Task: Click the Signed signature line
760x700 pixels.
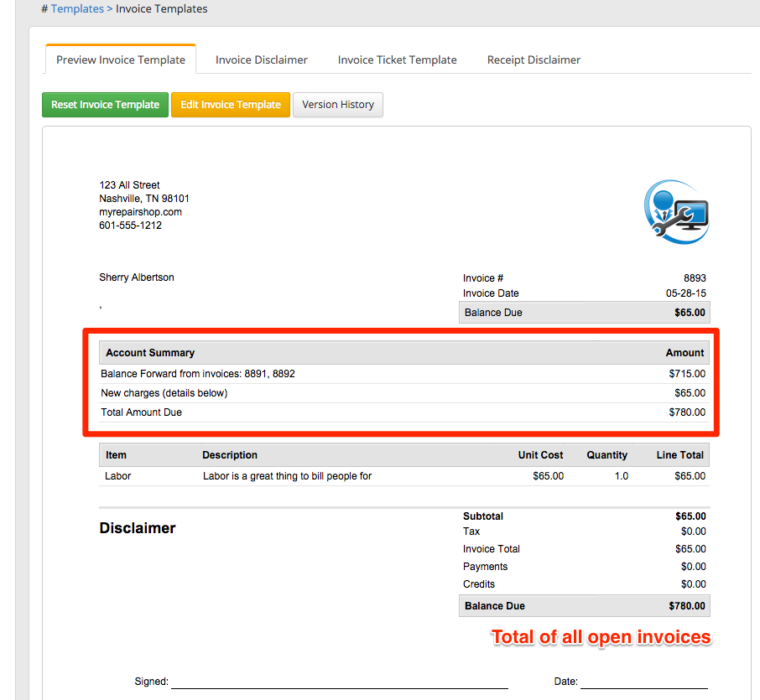Action: coord(339,682)
